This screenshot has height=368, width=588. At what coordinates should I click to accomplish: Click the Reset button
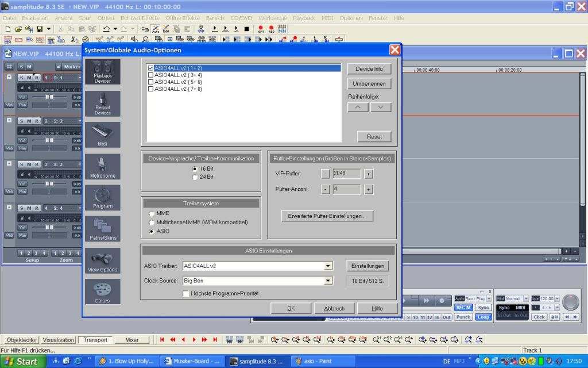click(x=374, y=137)
